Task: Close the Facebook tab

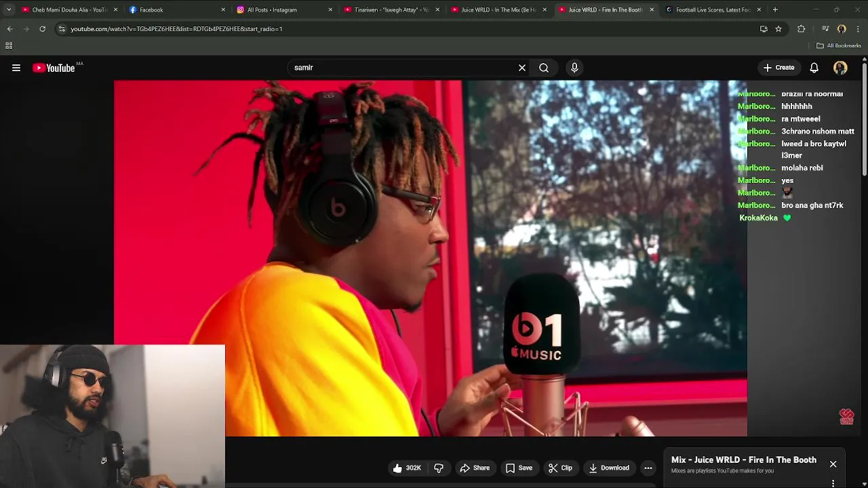Action: tap(223, 9)
